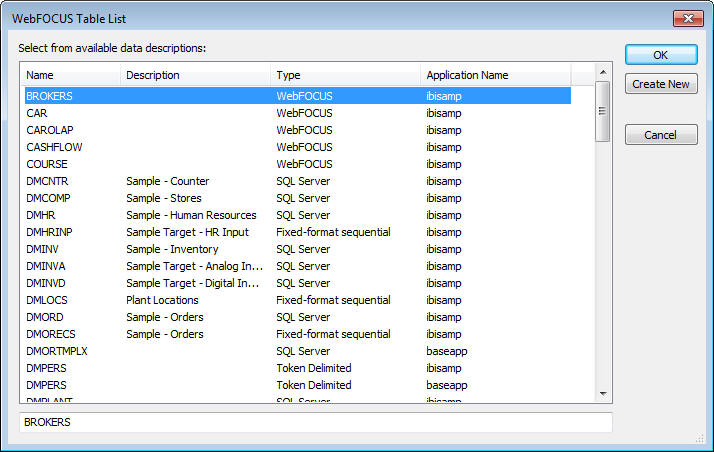Grab the vertical scrollbar thumb
The width and height of the screenshot is (714, 452).
pyautogui.click(x=603, y=111)
